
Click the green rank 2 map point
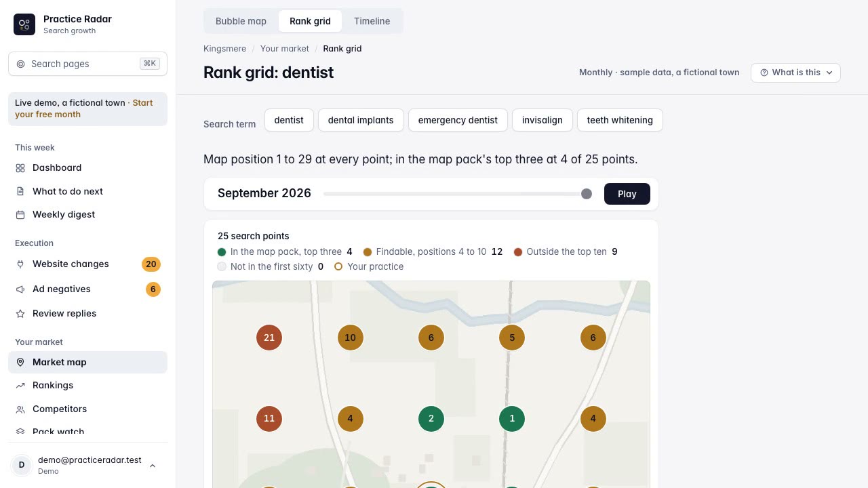point(431,418)
